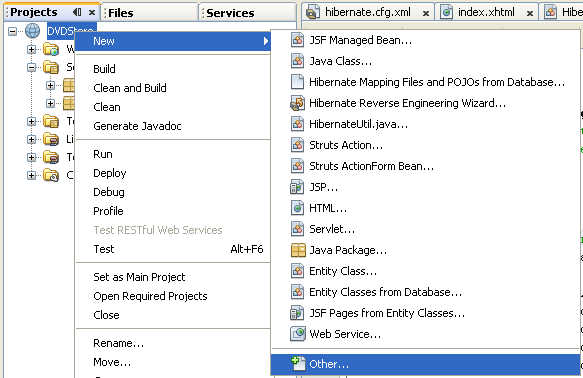Expand the second package inside the second folder

click(x=51, y=103)
